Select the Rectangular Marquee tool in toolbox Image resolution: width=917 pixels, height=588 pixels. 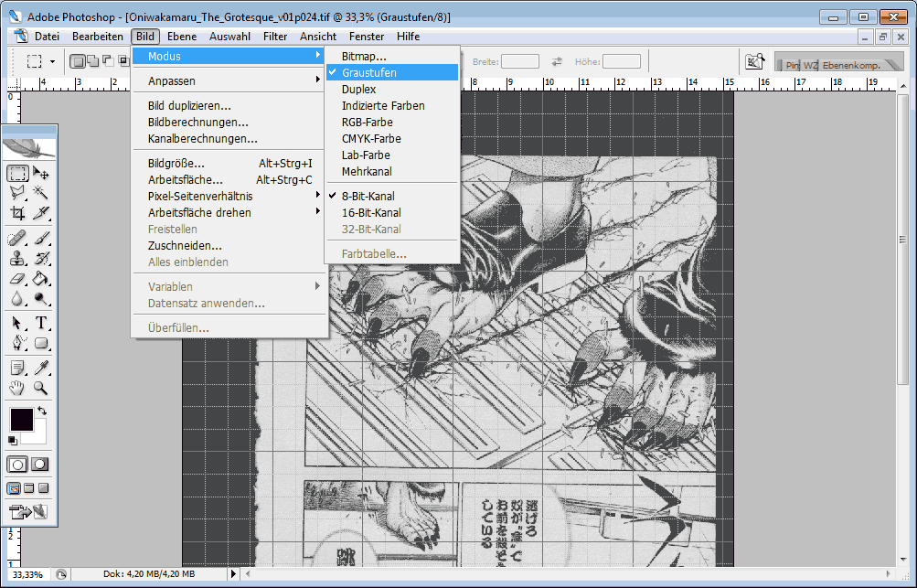[17, 173]
